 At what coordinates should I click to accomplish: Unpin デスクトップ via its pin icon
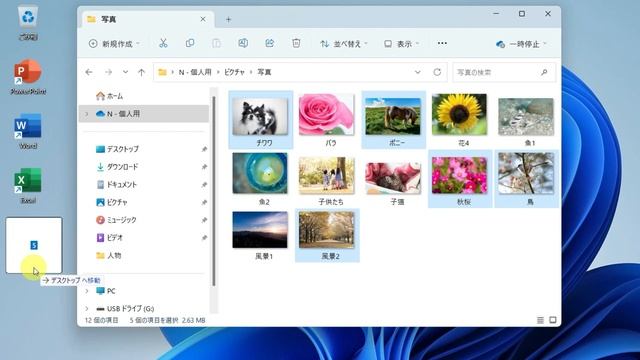pos(204,149)
